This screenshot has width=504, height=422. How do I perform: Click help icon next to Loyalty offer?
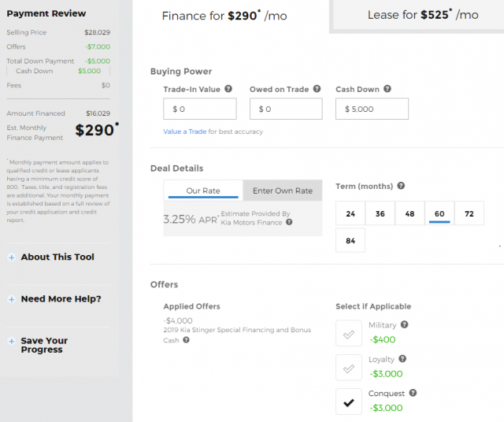pos(402,359)
